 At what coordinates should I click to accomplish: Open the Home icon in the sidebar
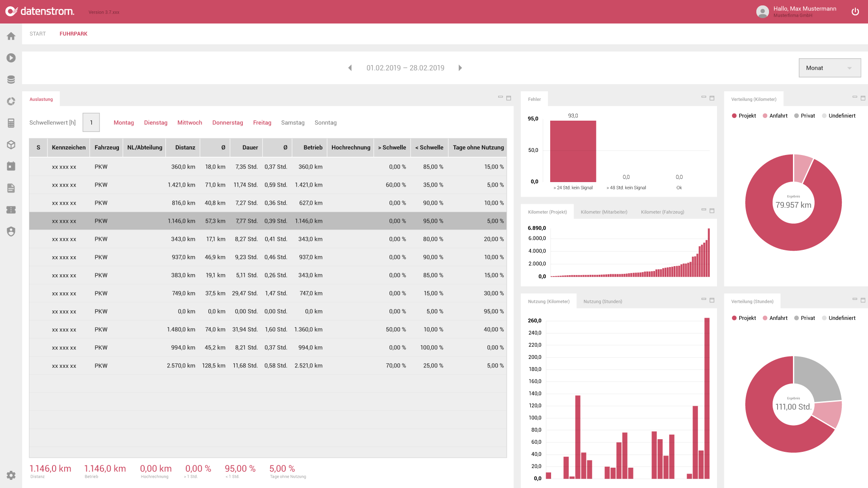pos(11,36)
